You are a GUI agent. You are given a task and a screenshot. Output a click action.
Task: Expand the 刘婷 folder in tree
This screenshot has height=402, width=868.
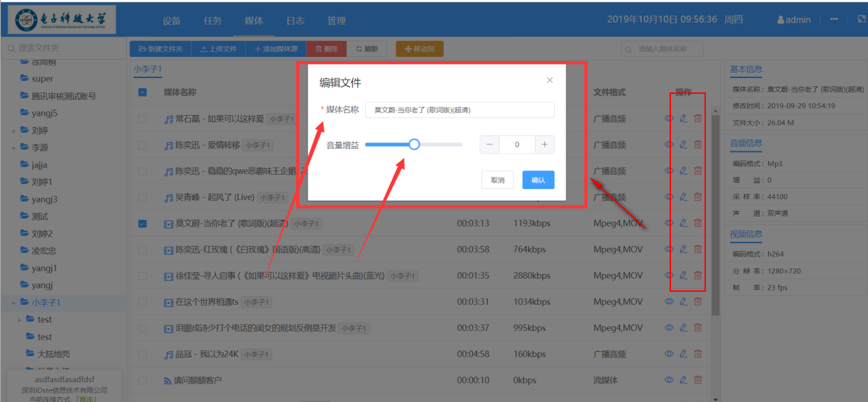(x=14, y=131)
